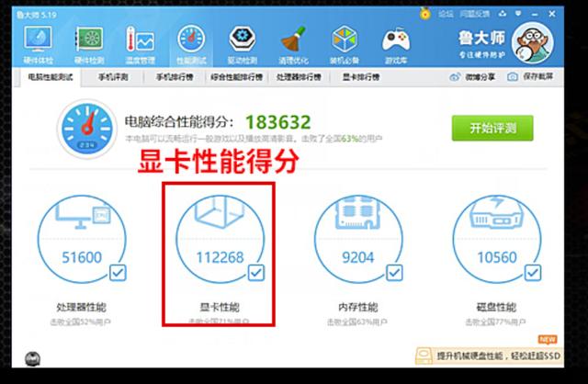
Task: Click the 电脑综合性能得分 heading text
Action: tap(179, 121)
